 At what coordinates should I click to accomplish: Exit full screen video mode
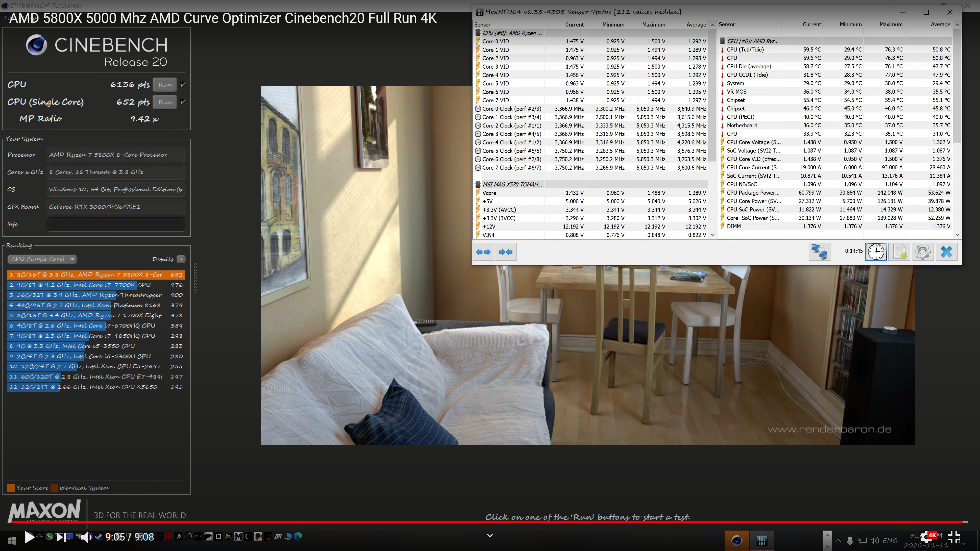[953, 537]
